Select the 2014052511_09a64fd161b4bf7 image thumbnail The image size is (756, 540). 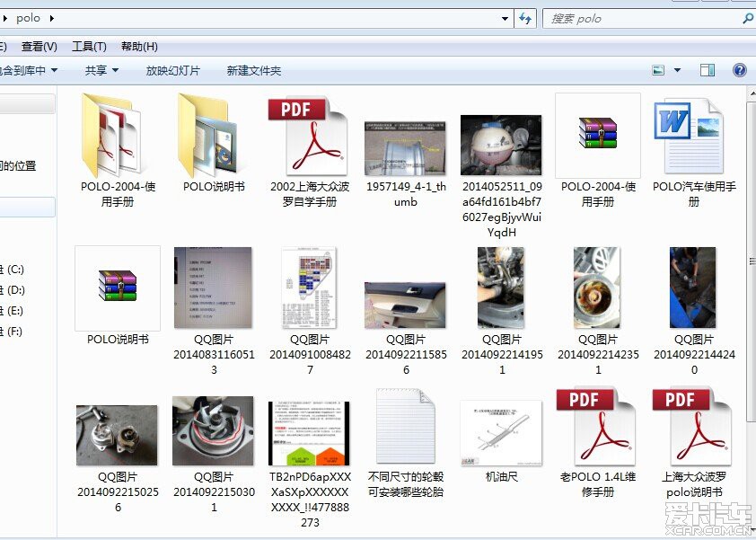[x=501, y=145]
